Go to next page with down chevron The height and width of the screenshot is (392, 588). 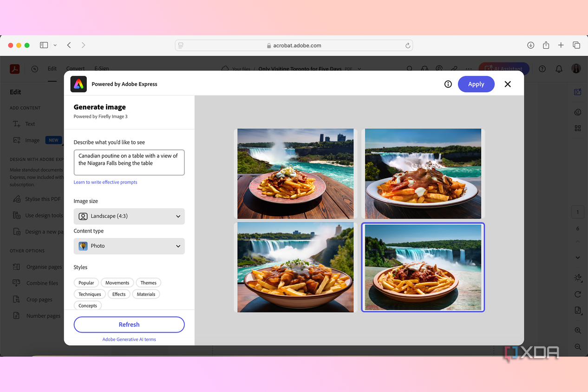[578, 257]
